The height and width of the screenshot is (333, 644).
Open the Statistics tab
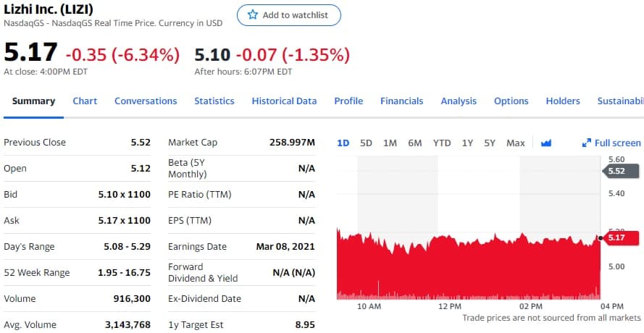point(214,101)
